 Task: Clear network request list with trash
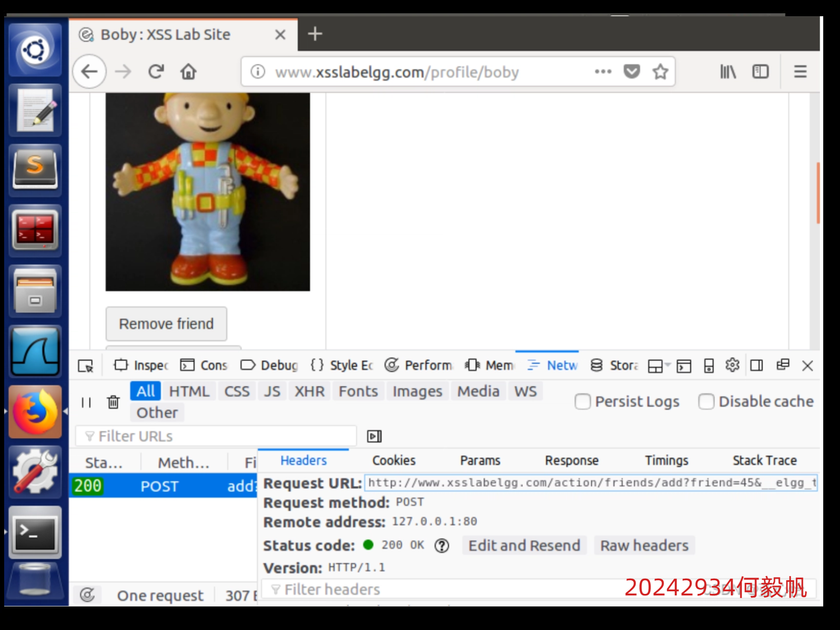pos(113,402)
